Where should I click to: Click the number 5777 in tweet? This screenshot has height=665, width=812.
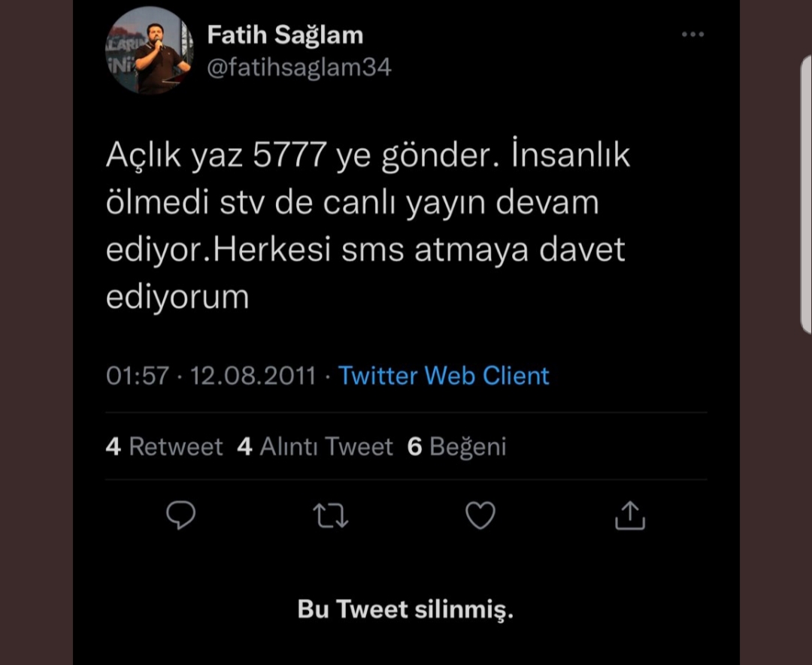pyautogui.click(x=289, y=156)
